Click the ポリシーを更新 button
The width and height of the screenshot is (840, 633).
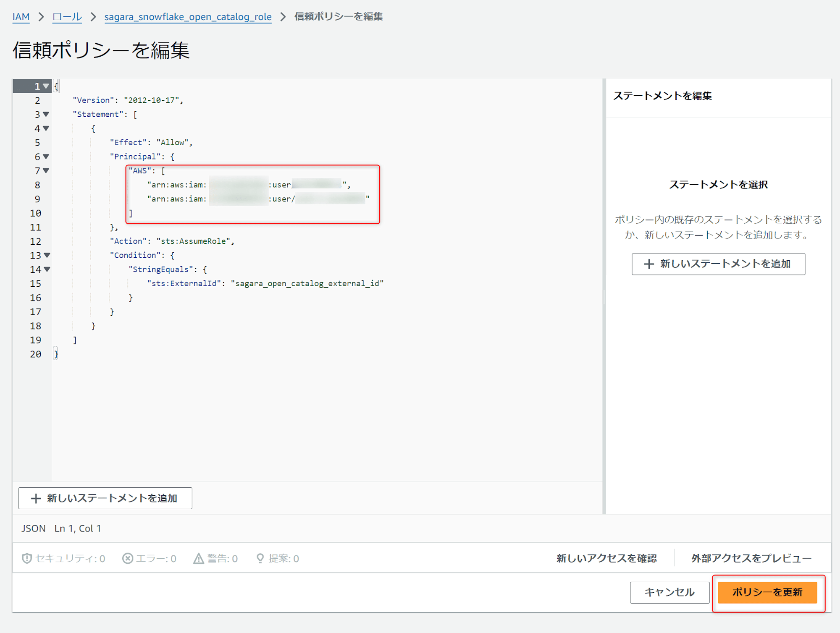[767, 592]
